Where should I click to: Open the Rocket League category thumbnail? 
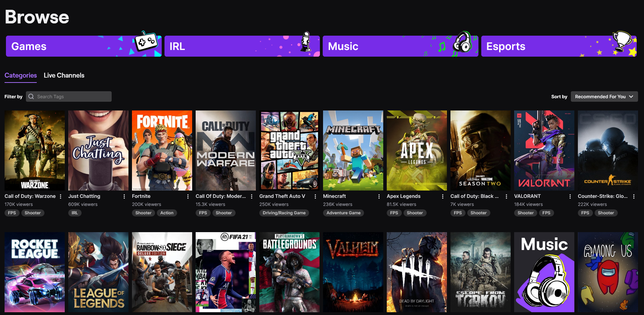tap(34, 272)
